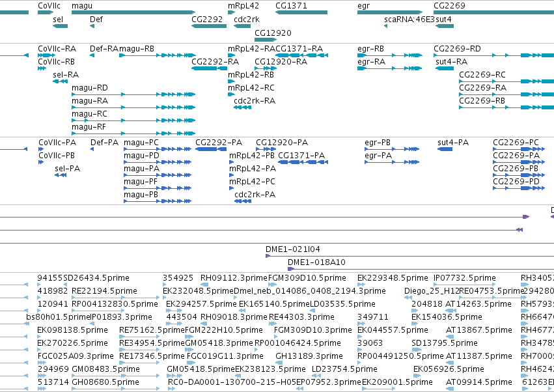Click transcript CG12920-RA
The image size is (554, 392).
point(281,61)
